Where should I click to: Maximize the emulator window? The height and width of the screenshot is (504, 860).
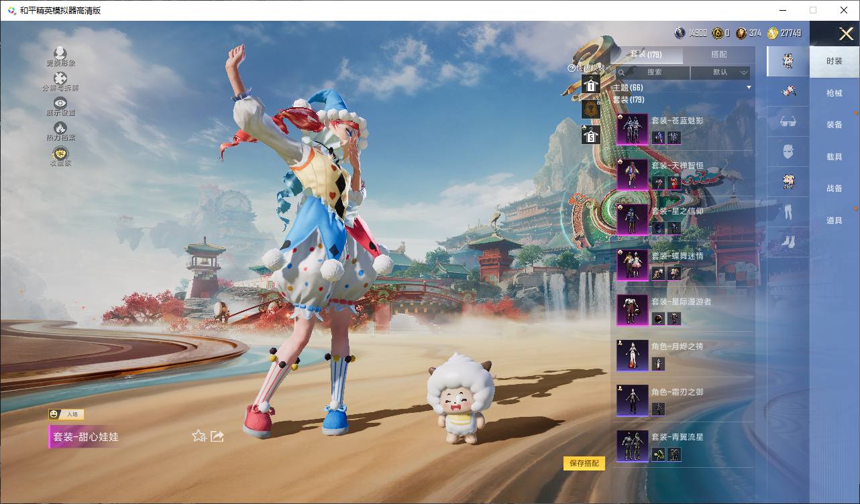click(x=813, y=10)
